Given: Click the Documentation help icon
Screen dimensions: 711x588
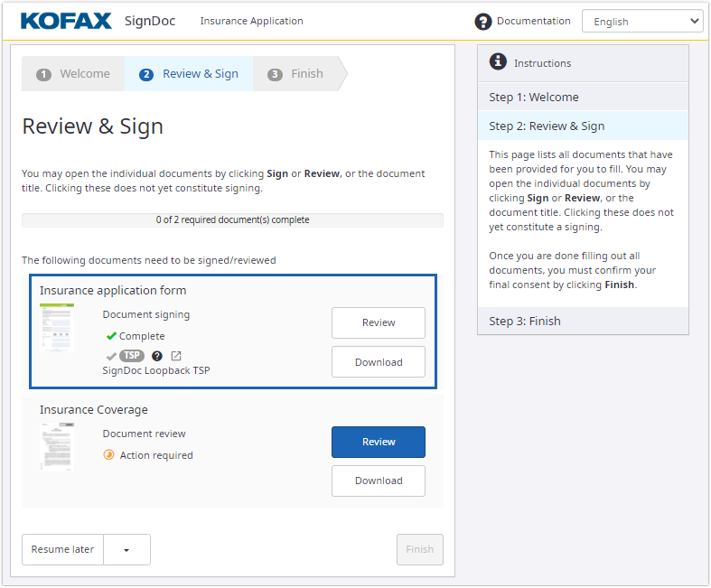Looking at the screenshot, I should pos(483,22).
